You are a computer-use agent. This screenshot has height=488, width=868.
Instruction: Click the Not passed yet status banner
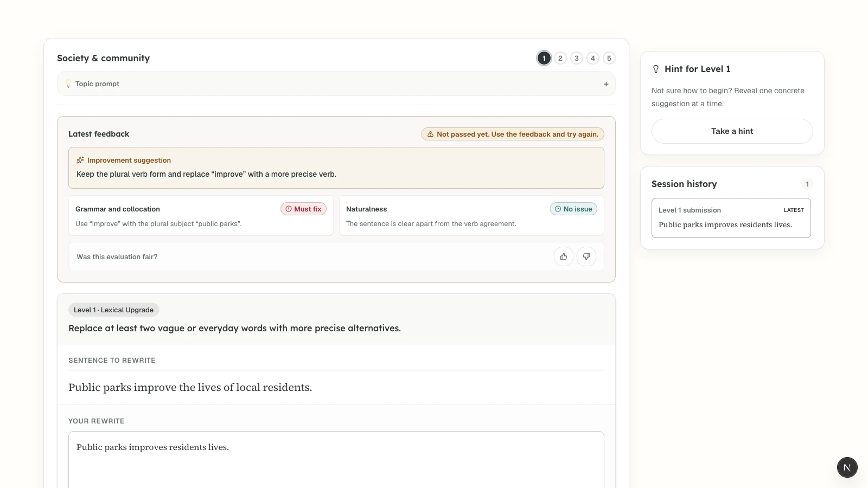point(513,134)
